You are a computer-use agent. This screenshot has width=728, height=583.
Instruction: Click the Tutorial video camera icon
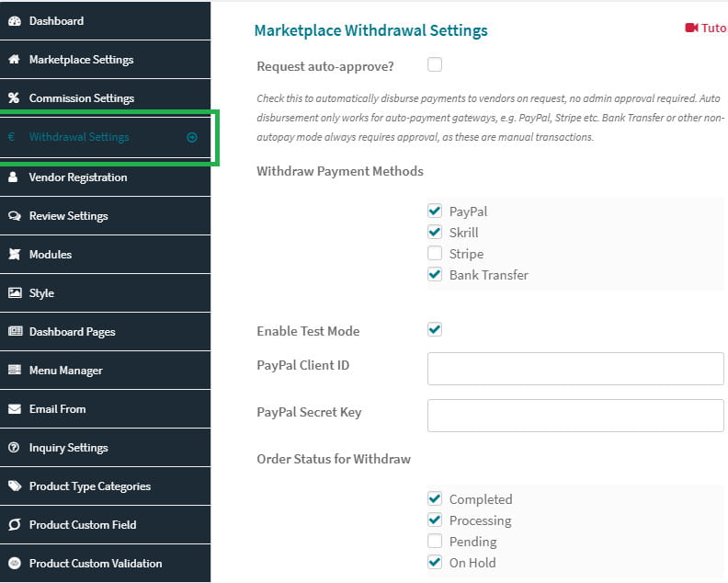(x=691, y=28)
